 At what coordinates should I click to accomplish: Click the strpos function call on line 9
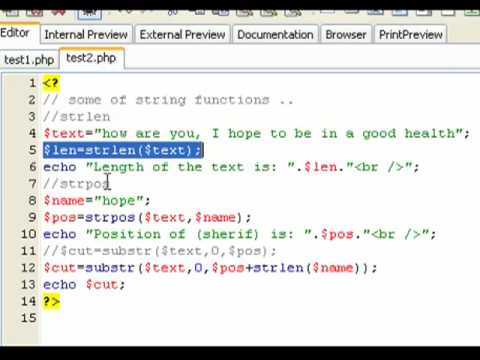pyautogui.click(x=164, y=217)
